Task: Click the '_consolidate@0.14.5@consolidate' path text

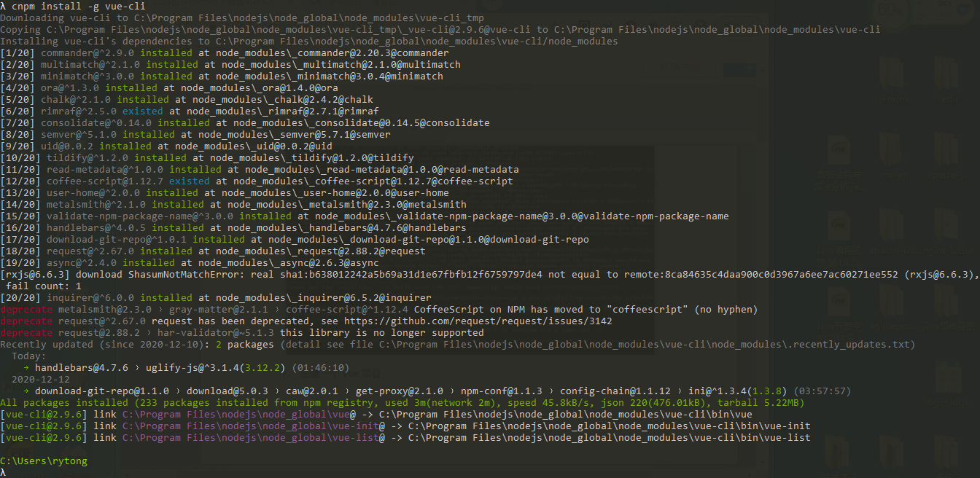Action: tap(400, 122)
